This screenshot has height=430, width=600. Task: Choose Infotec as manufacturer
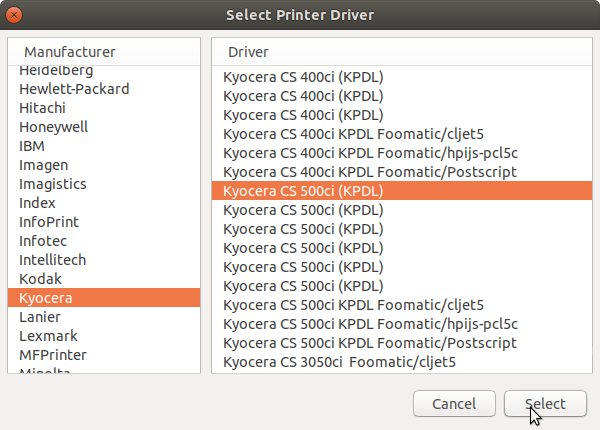[x=104, y=241]
